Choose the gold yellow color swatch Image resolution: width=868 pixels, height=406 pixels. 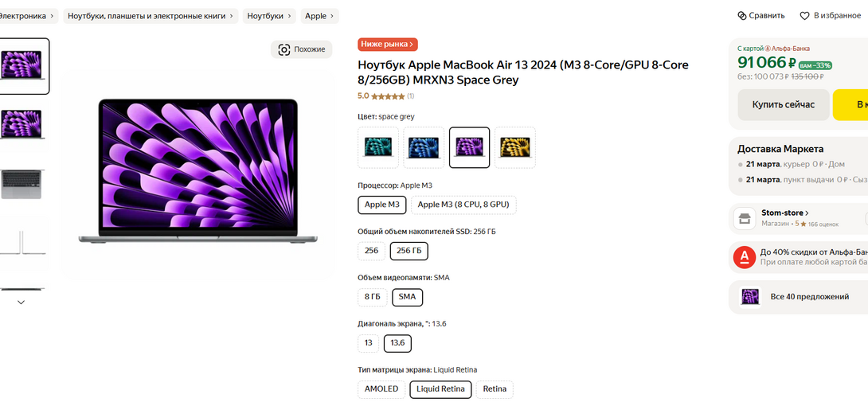pyautogui.click(x=514, y=148)
